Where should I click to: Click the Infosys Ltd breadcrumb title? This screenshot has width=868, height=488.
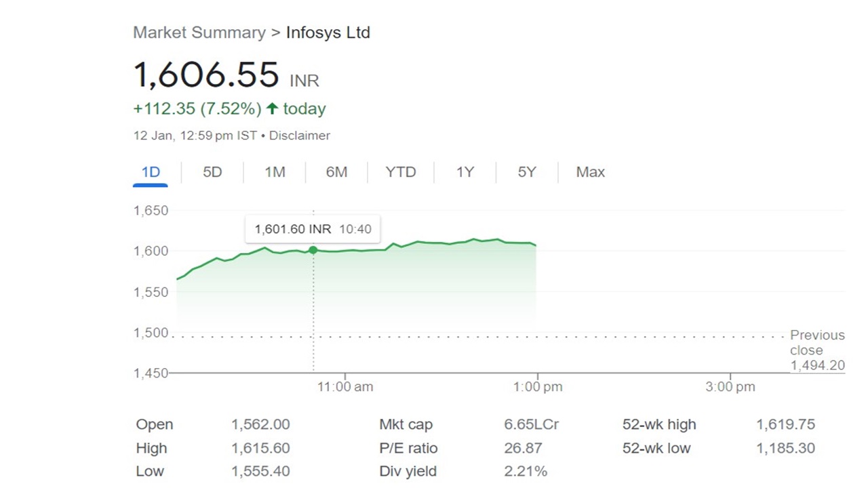[x=328, y=33]
